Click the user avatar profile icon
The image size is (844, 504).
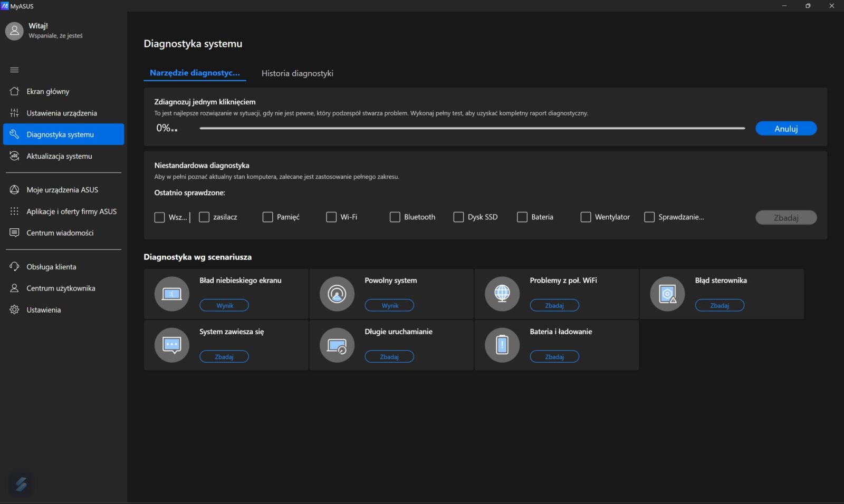tap(14, 31)
